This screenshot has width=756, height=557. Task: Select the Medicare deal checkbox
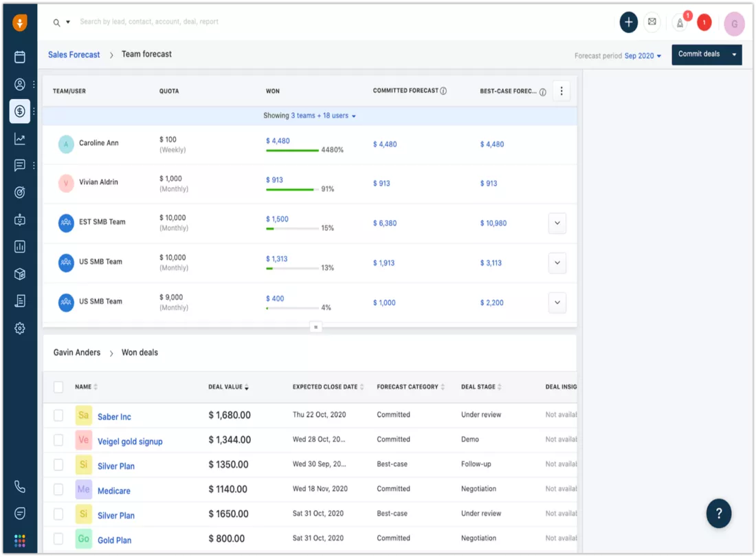click(58, 490)
